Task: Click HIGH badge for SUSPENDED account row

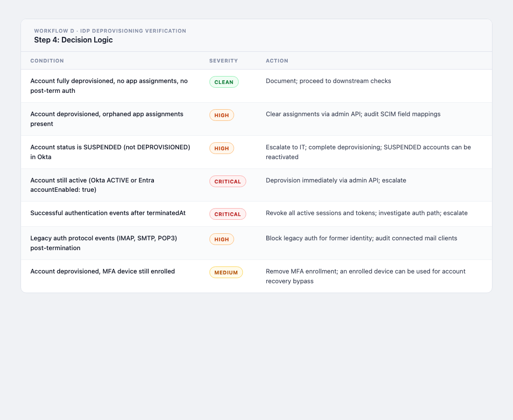Action: (222, 148)
